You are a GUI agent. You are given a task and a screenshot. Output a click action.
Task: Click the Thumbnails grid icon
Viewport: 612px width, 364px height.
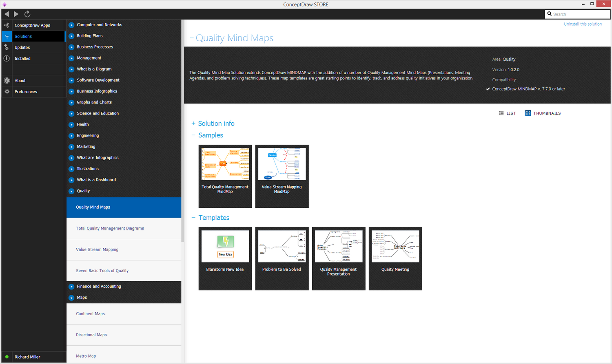click(528, 113)
